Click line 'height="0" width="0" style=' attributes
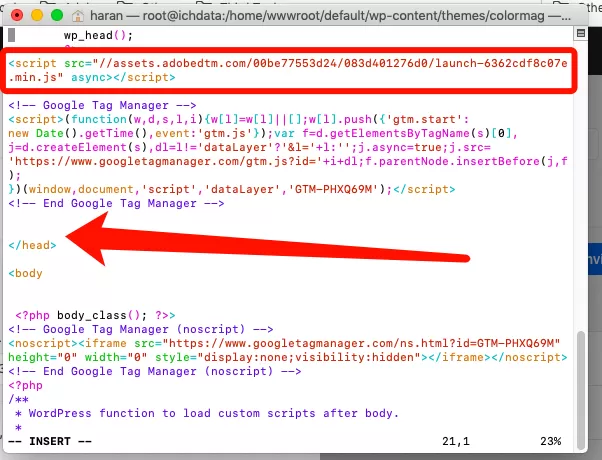Screen dimensions: 602x460 (x=288, y=357)
